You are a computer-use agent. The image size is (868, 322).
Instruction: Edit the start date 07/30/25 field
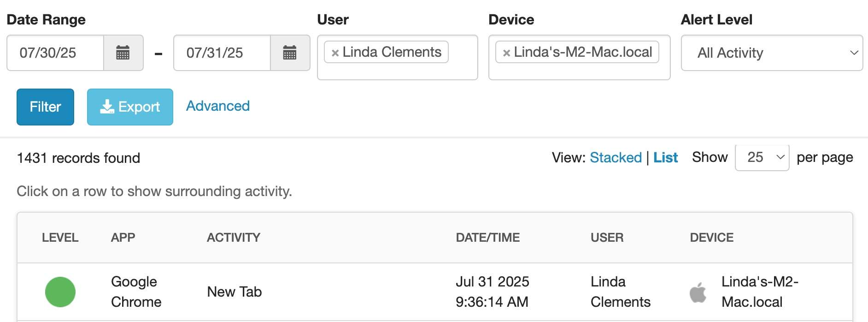tap(55, 53)
